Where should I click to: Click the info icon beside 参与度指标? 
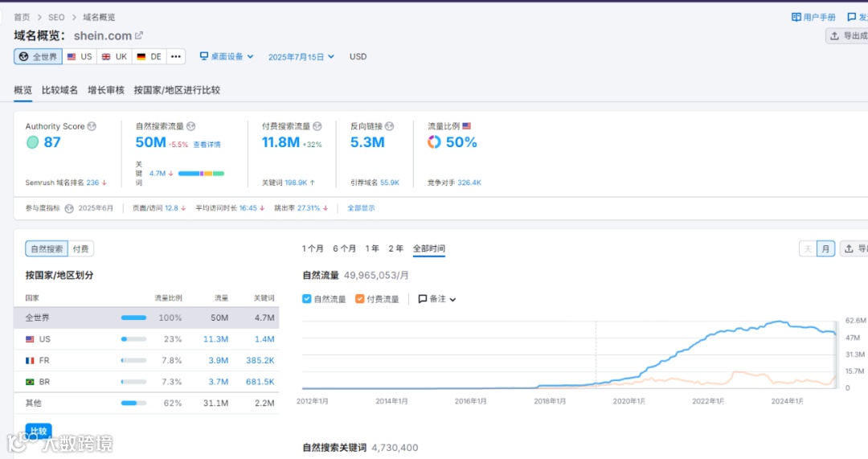click(69, 208)
